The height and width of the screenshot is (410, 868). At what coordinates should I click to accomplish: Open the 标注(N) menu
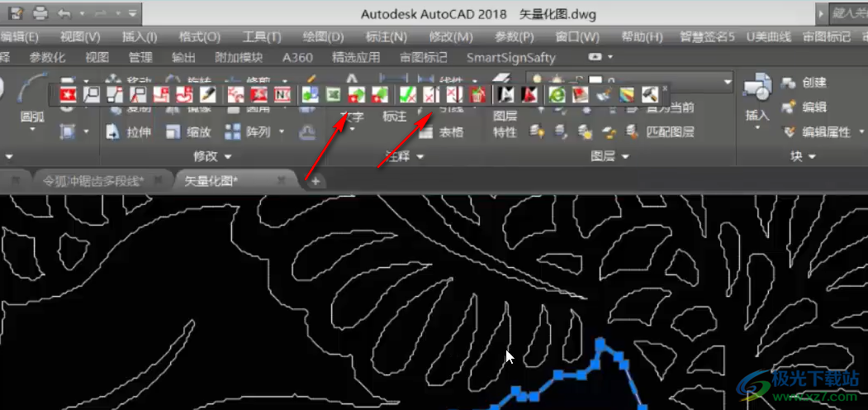(387, 37)
